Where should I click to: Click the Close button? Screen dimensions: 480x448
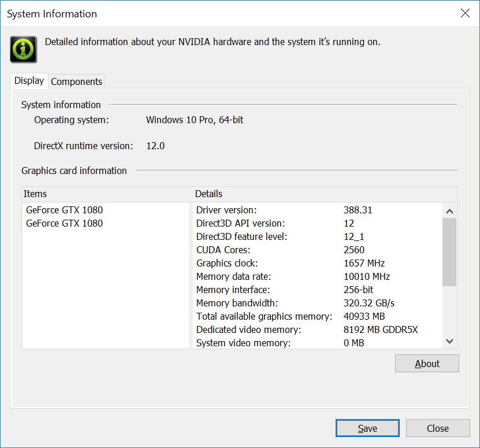tap(438, 428)
